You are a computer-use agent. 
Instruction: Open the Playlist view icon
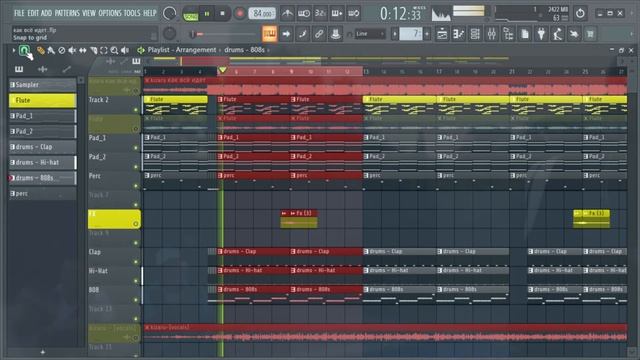pyautogui.click(x=442, y=34)
